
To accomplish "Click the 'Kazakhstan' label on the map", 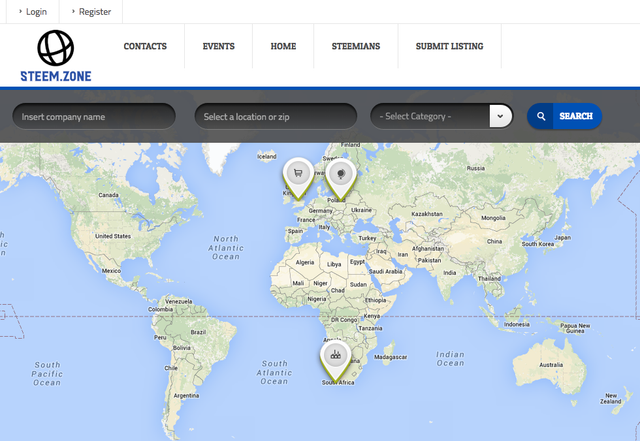I will click(x=427, y=214).
